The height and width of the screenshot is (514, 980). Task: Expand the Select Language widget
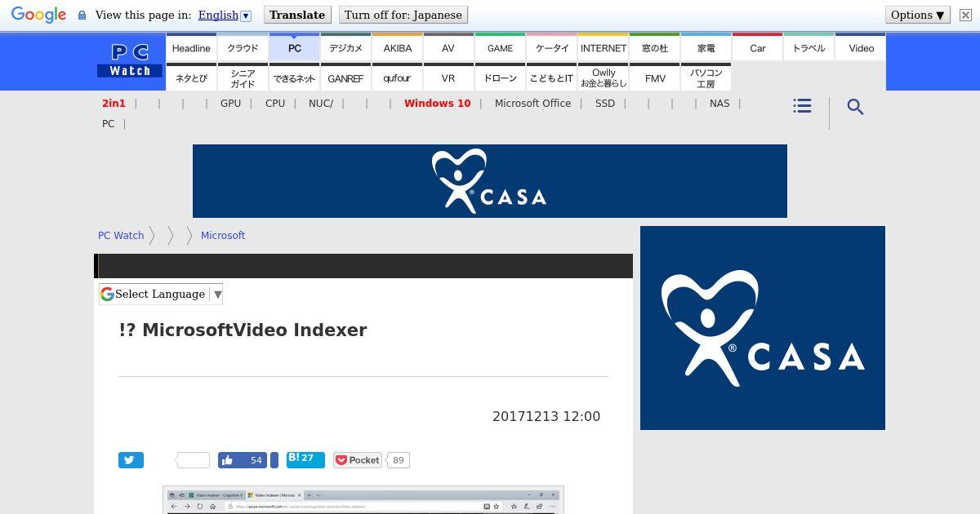(161, 294)
